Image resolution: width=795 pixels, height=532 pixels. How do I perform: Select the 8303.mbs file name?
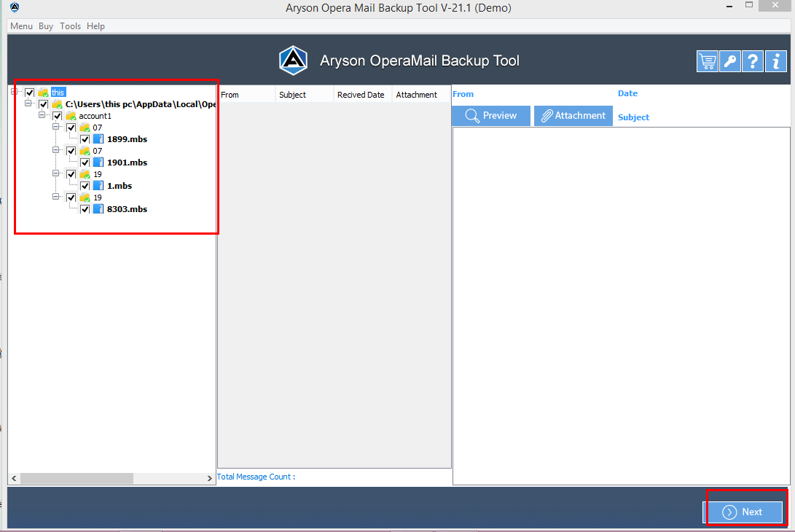pos(128,209)
